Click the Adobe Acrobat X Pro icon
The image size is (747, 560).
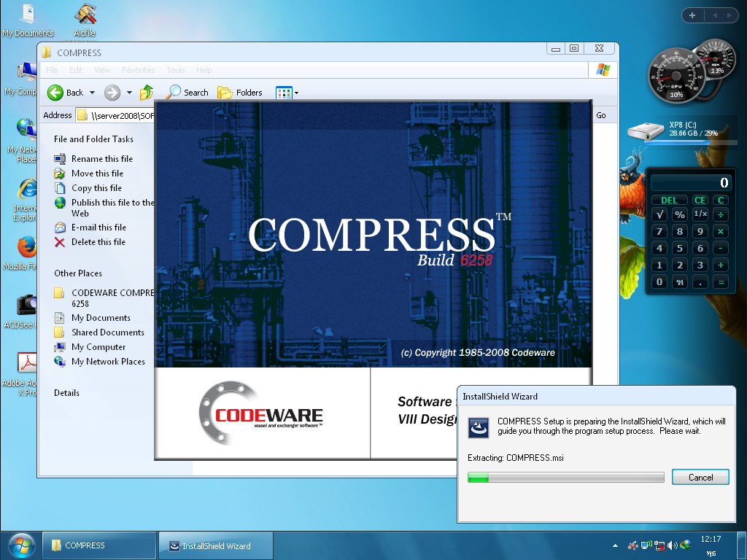click(19, 375)
